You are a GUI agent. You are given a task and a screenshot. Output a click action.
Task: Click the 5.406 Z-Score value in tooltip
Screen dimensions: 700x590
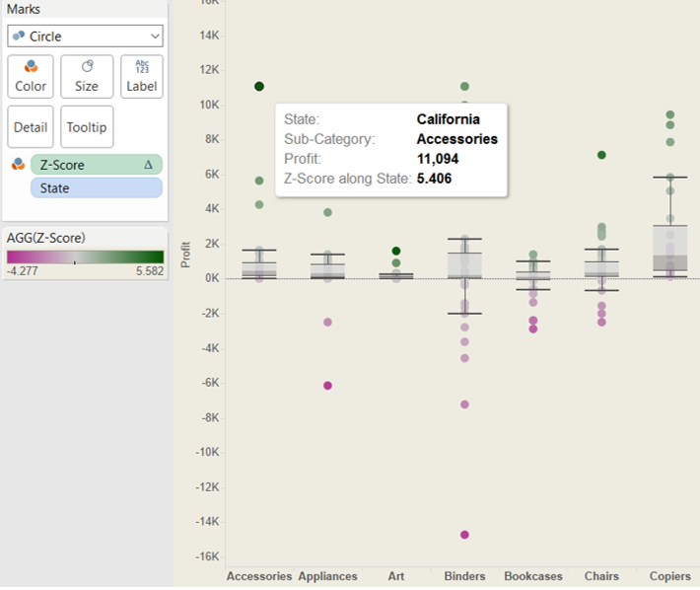(x=434, y=179)
